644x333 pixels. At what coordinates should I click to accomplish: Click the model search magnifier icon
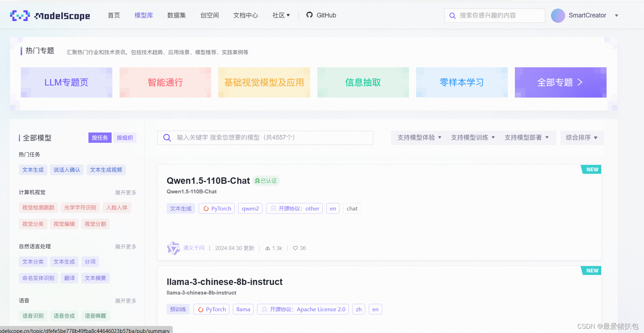[167, 137]
